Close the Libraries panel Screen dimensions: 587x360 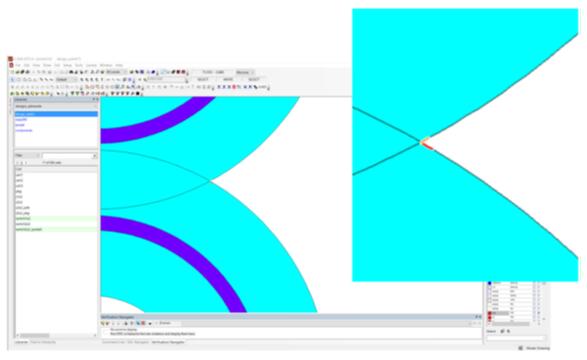[x=97, y=99]
